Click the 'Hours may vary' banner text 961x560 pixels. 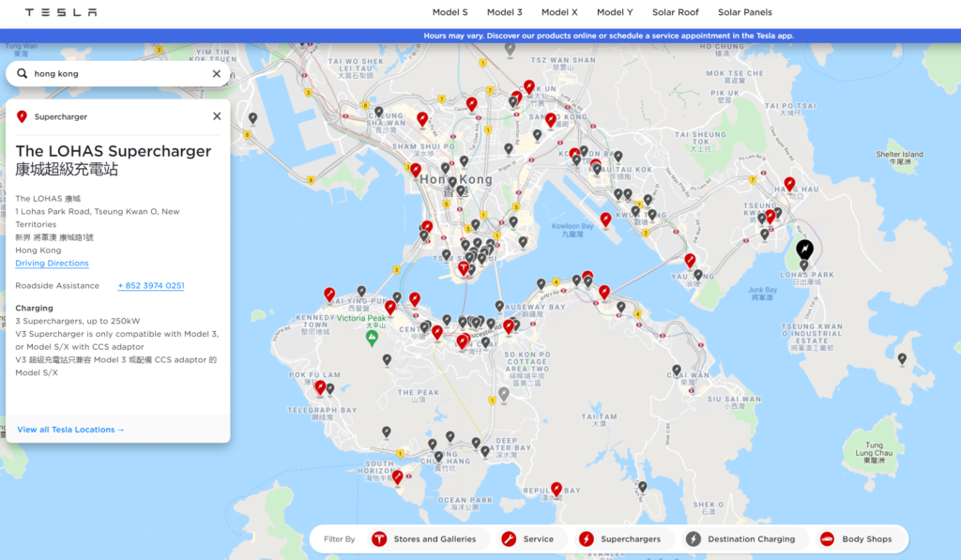click(608, 36)
